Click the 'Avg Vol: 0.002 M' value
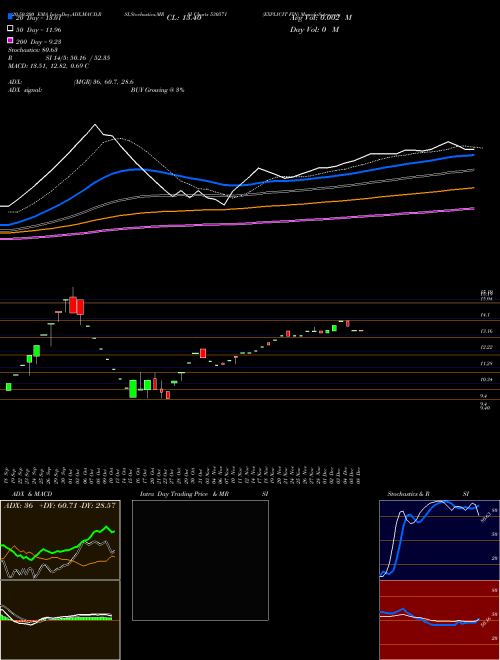The height and width of the screenshot is (660, 500). [321, 18]
